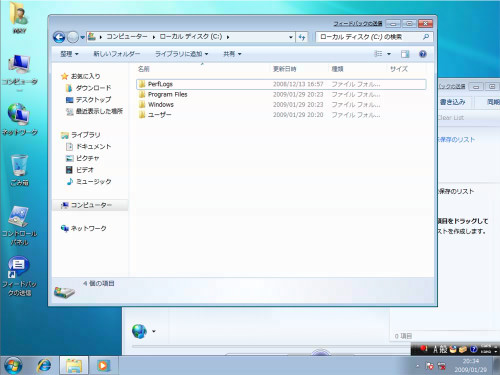Viewport: 500px width, 375px height.
Task: Open the 整理 menu
Action: click(x=69, y=54)
